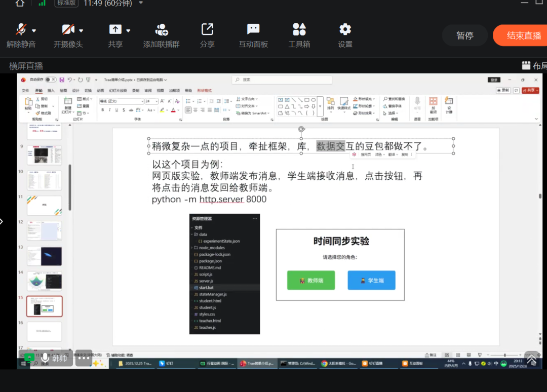The height and width of the screenshot is (392, 547).
Task: Open the interactive panel icon
Action: point(253,29)
